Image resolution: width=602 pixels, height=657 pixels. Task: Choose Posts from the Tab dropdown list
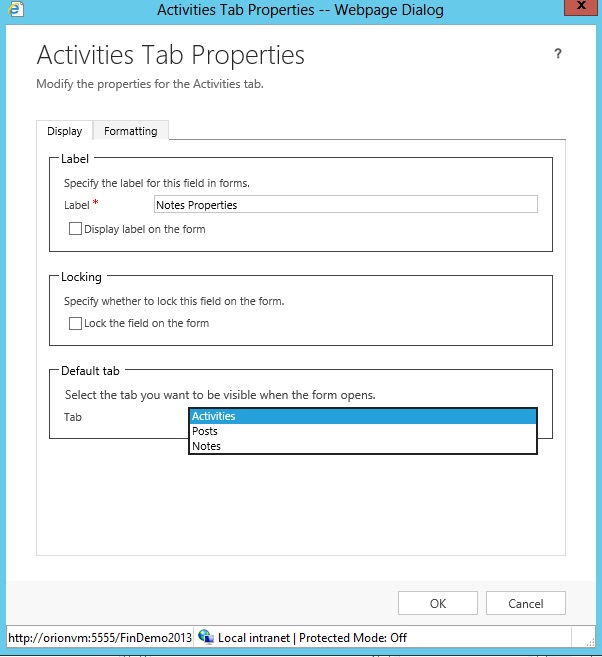(x=362, y=431)
